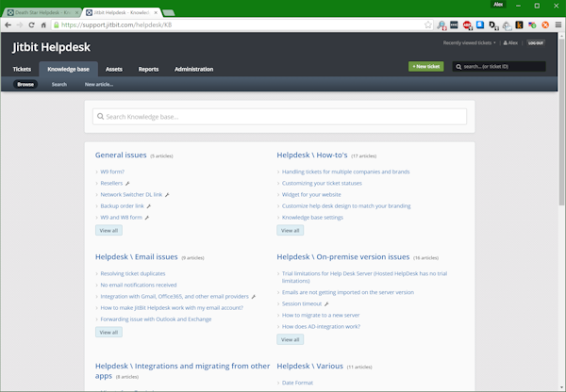Click the flag extension icon

coord(532,24)
